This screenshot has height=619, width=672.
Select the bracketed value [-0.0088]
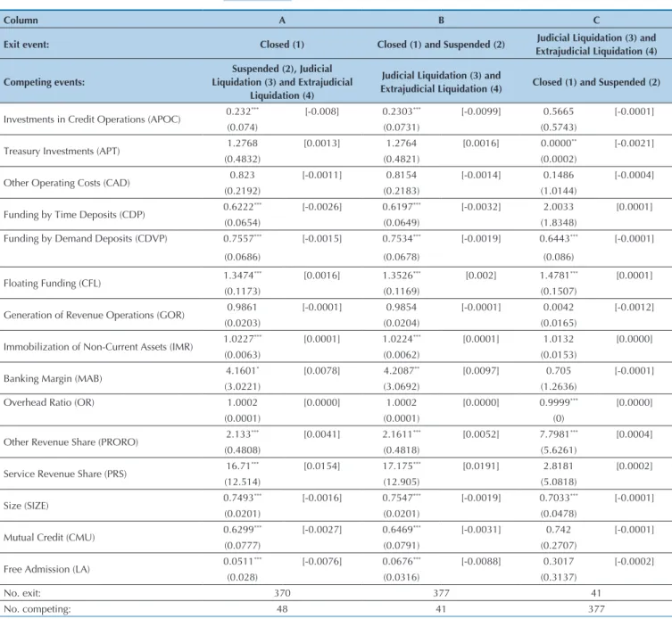click(x=481, y=560)
